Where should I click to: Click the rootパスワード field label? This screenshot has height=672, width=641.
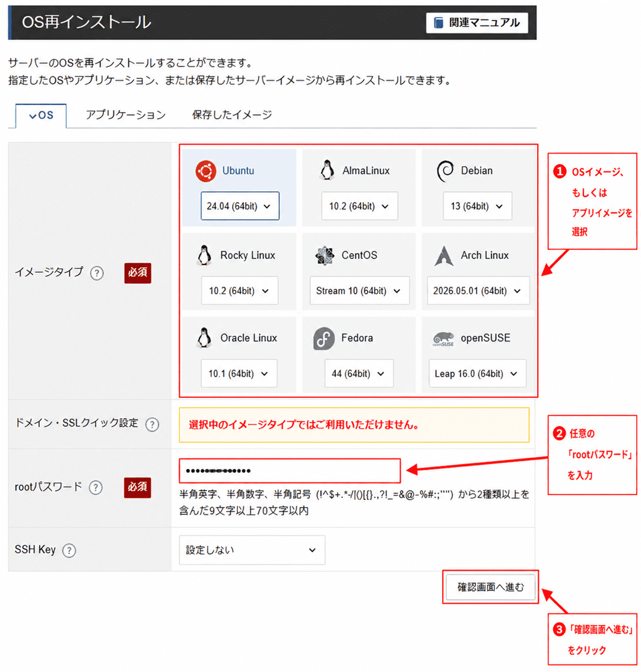(48, 487)
